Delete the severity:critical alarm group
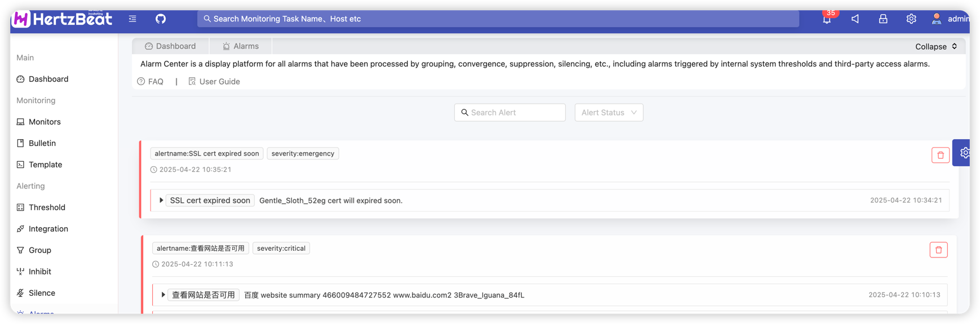 click(938, 250)
